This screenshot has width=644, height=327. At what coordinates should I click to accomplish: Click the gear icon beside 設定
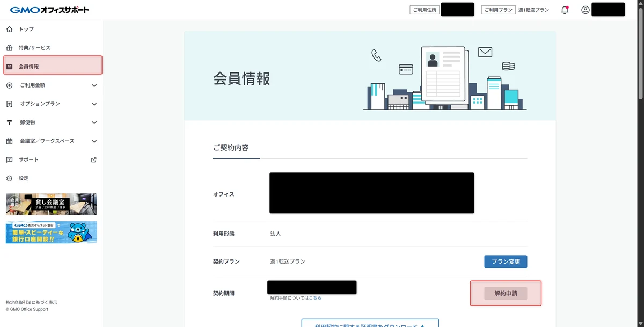(x=9, y=178)
